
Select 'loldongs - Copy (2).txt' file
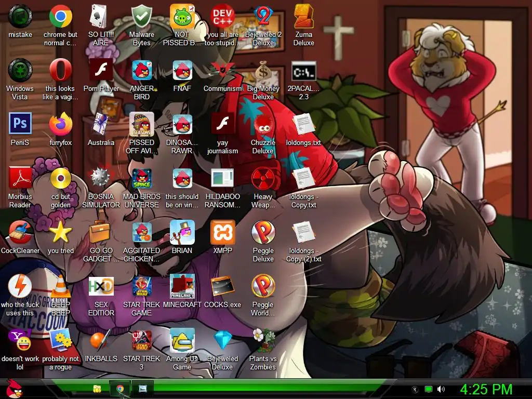[x=303, y=232]
